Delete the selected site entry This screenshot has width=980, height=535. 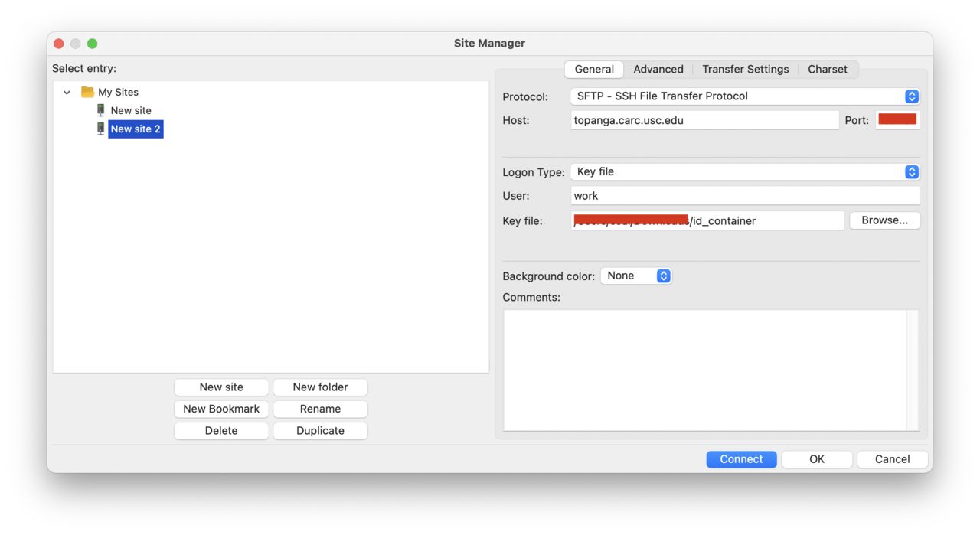(x=221, y=431)
